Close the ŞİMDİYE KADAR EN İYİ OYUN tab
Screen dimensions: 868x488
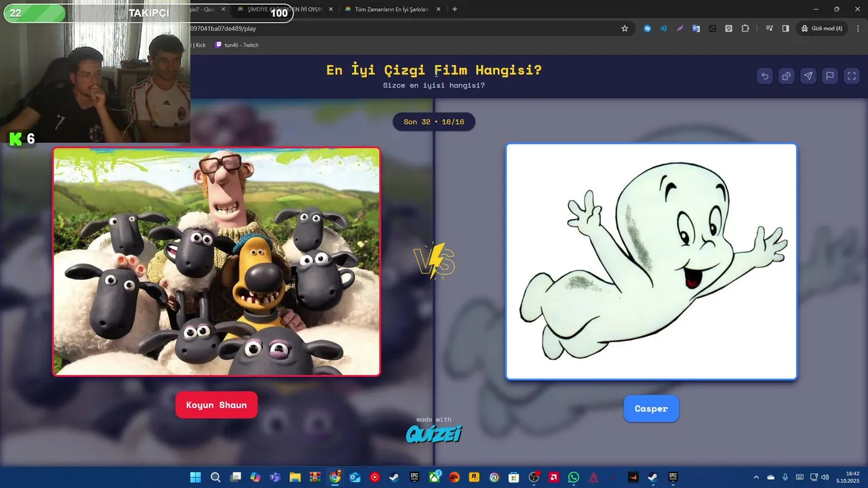coord(330,9)
